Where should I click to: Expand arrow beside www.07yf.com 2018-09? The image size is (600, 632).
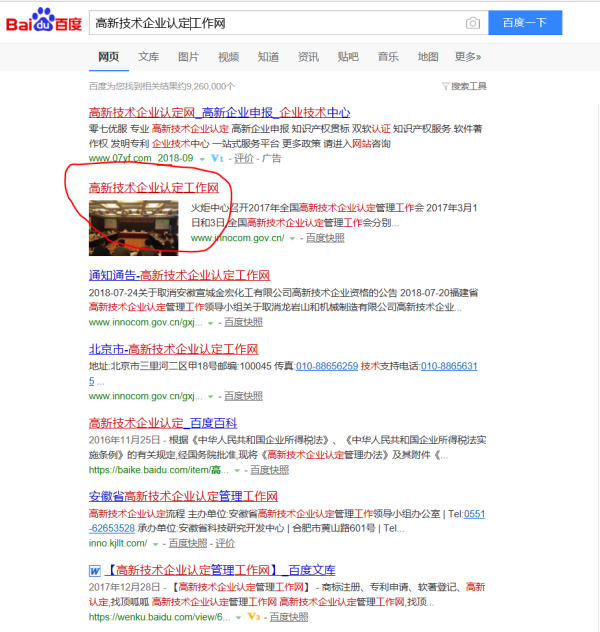(x=202, y=159)
